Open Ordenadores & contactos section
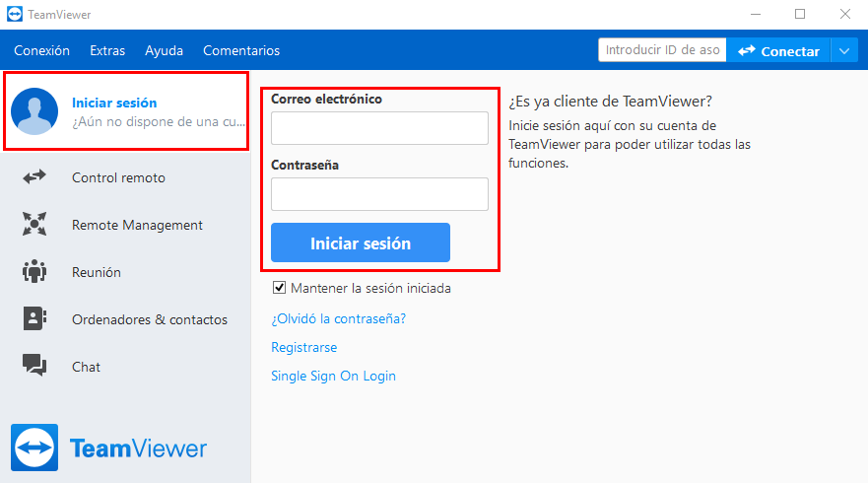The image size is (868, 483). click(x=126, y=319)
